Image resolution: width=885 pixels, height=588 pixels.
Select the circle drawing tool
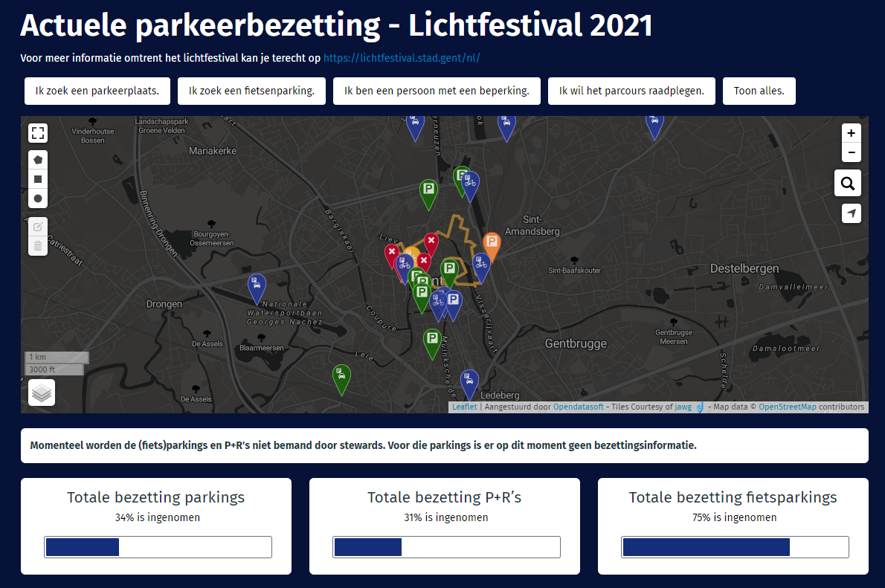tap(37, 198)
